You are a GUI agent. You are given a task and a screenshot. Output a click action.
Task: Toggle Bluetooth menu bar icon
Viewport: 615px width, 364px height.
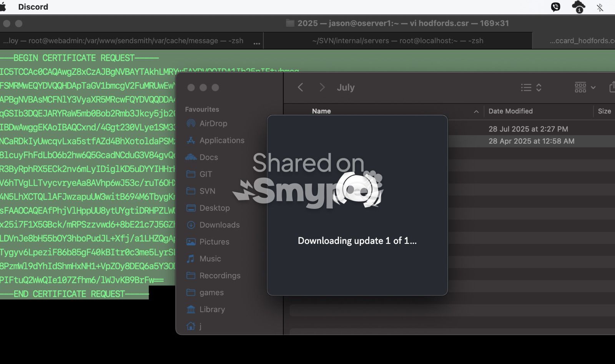click(x=600, y=7)
